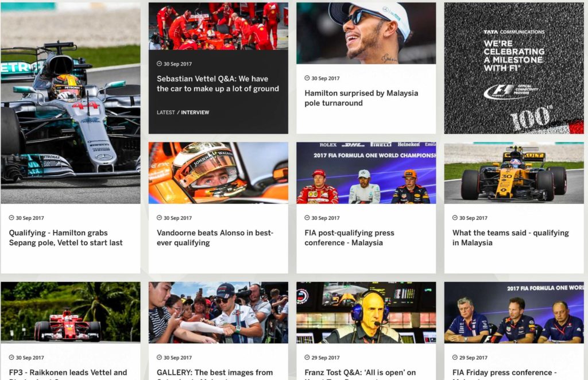
Task: Click the Franz Tost headset photo
Action: (x=366, y=312)
